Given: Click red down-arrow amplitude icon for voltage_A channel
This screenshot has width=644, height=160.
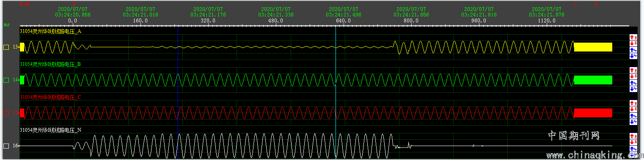Looking at the screenshot, I should (633, 43).
